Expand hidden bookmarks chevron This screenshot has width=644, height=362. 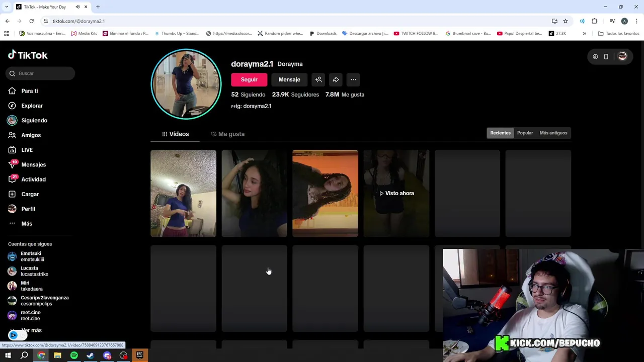tap(584, 34)
